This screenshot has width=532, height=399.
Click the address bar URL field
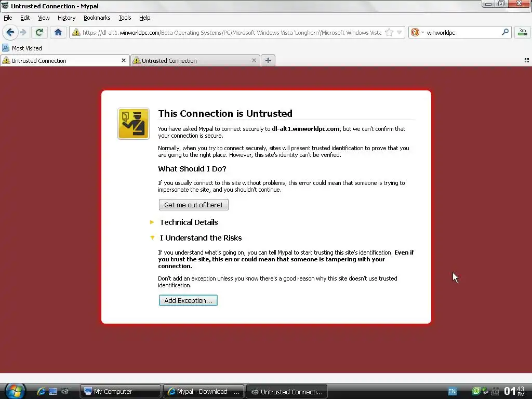[x=232, y=33]
